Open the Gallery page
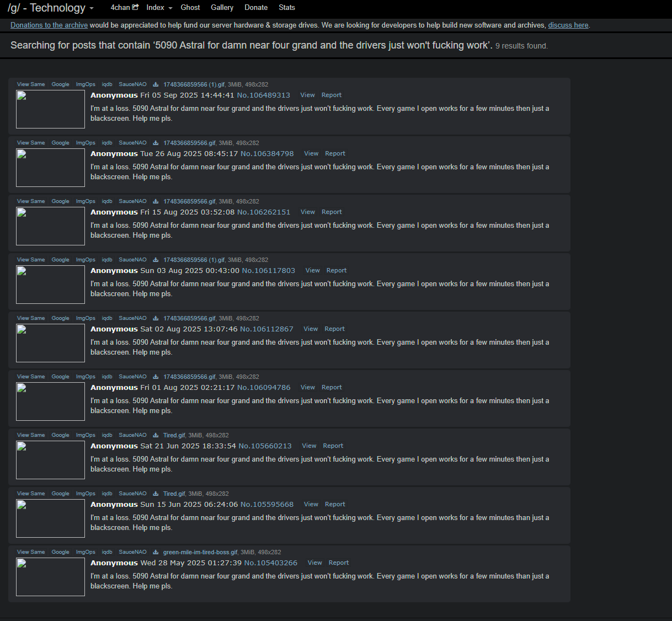The width and height of the screenshot is (672, 621). (x=222, y=7)
